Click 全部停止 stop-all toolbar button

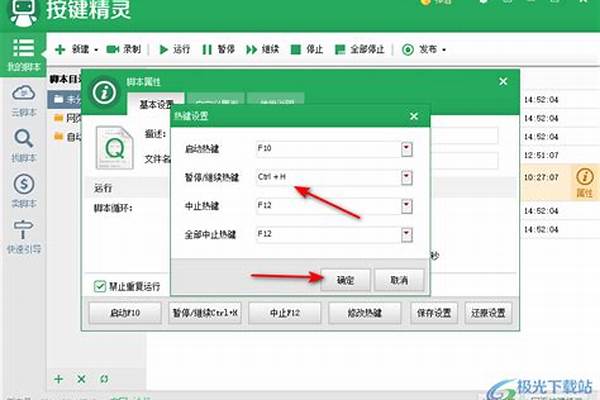[359, 49]
